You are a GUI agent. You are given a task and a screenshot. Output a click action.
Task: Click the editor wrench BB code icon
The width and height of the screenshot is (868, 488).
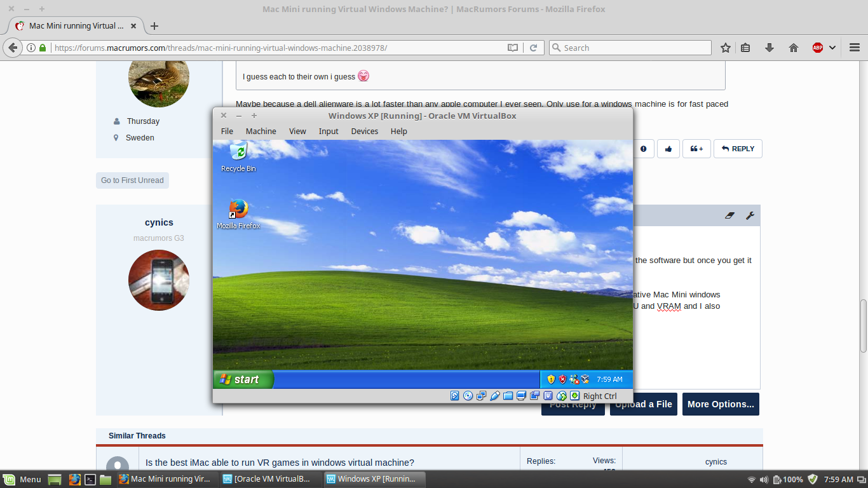pos(750,215)
